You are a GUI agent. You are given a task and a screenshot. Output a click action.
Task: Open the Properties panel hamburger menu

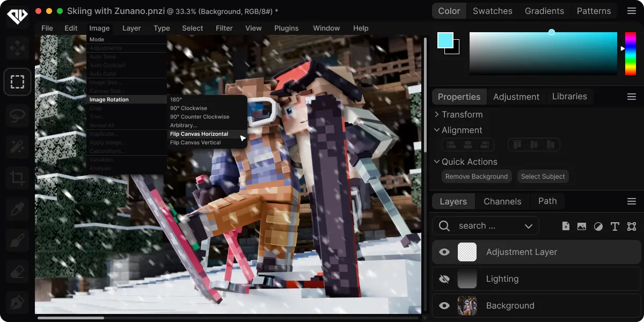pos(632,97)
